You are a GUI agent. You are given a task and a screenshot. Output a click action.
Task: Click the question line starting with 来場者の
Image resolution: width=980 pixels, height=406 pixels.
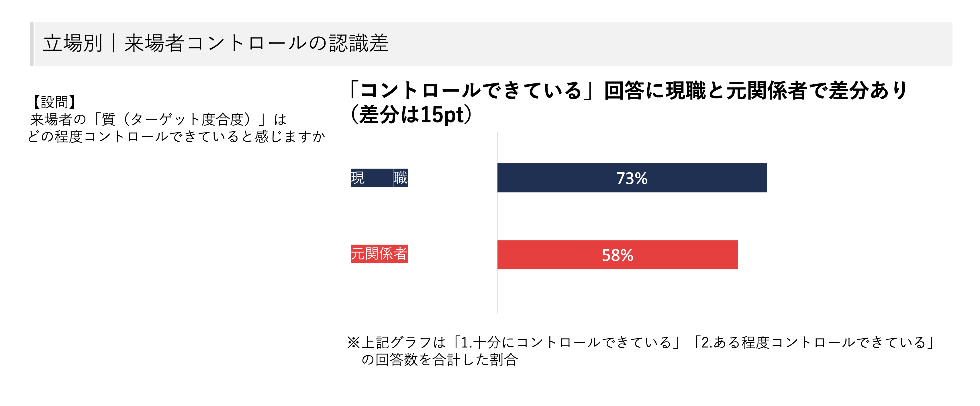(x=158, y=120)
